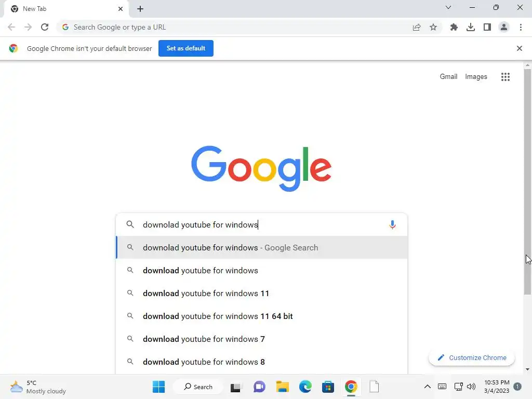The height and width of the screenshot is (399, 532).
Task: Show hidden system tray icons
Action: pyautogui.click(x=428, y=387)
